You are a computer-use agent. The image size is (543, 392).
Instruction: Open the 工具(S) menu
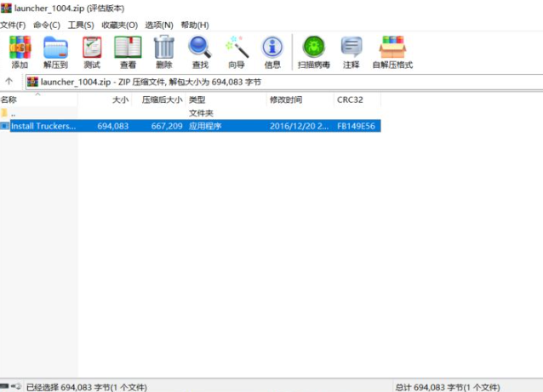(81, 25)
